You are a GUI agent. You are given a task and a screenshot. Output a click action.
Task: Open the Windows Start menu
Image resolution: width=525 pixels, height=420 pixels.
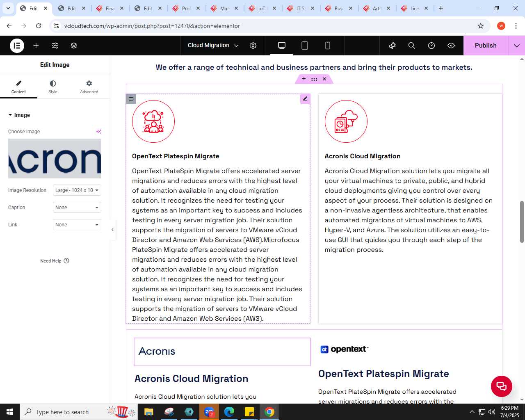click(x=10, y=412)
